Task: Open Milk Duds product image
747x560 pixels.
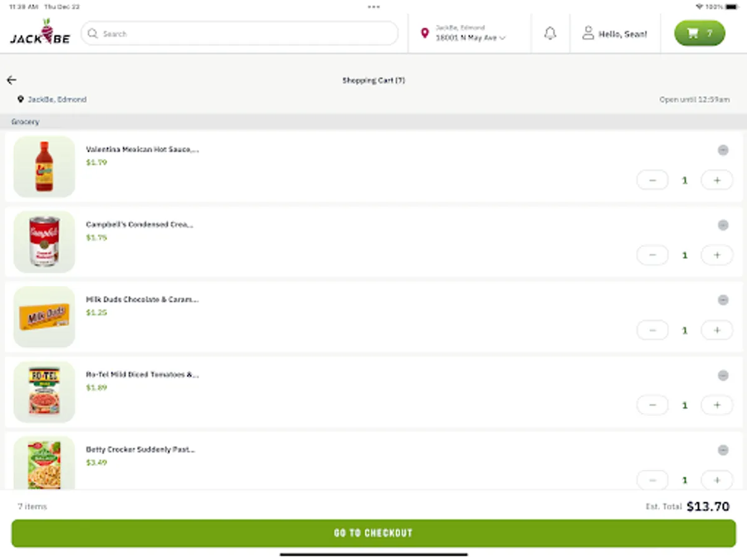Action: (x=44, y=317)
